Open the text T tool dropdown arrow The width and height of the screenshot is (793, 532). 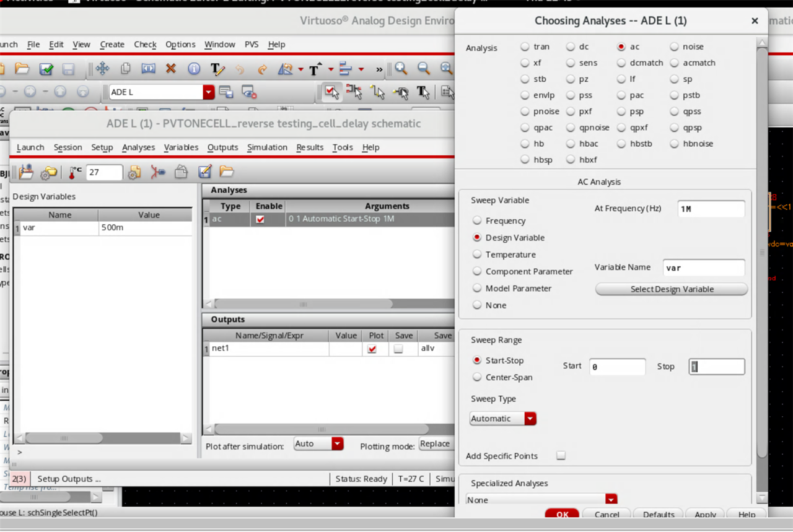pos(331,69)
